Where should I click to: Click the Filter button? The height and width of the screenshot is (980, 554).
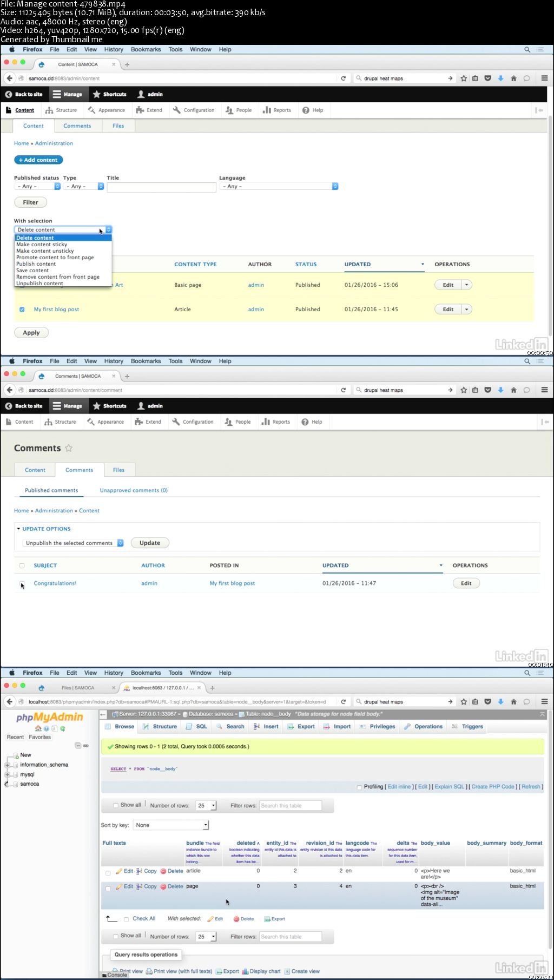(30, 202)
